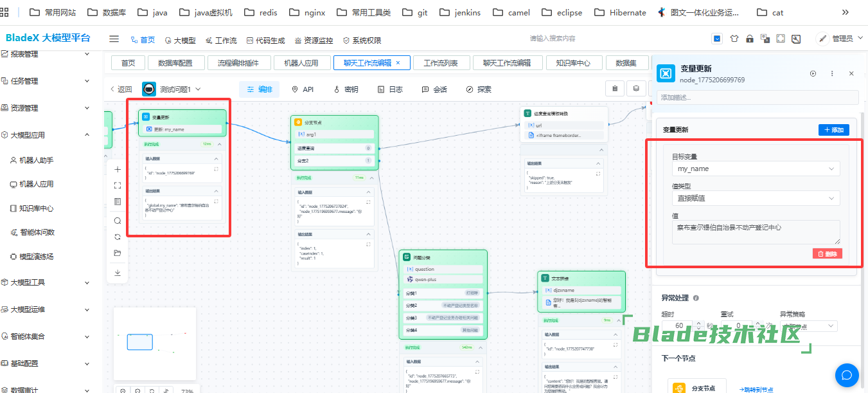The image size is (868, 393).
Task: Click the lock screen icon in header
Action: (749, 39)
